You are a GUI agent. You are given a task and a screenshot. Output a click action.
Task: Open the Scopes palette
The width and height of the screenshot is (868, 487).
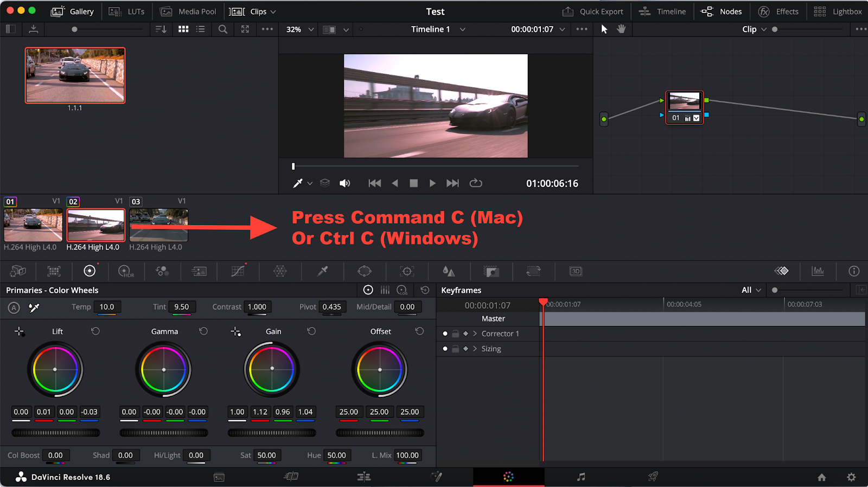818,271
